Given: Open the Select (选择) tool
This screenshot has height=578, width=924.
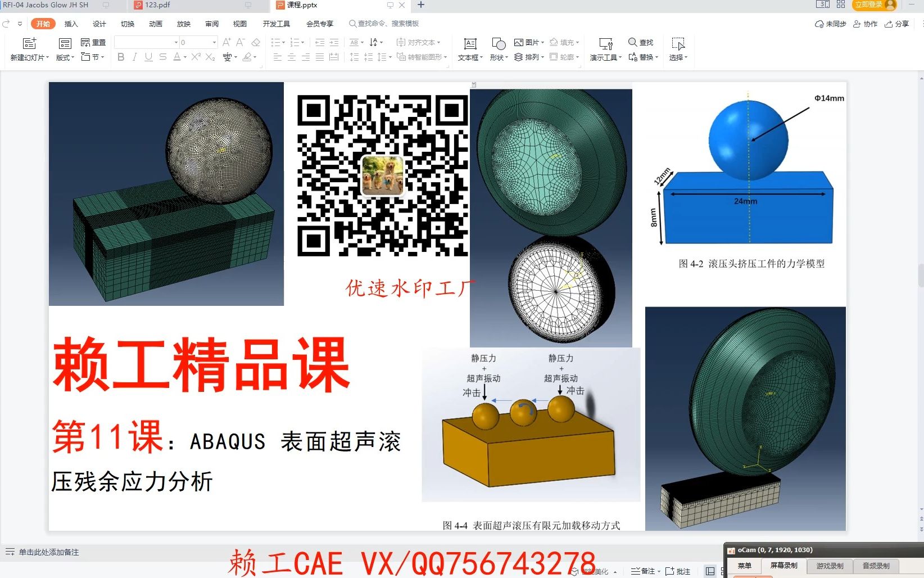Looking at the screenshot, I should pyautogui.click(x=678, y=49).
